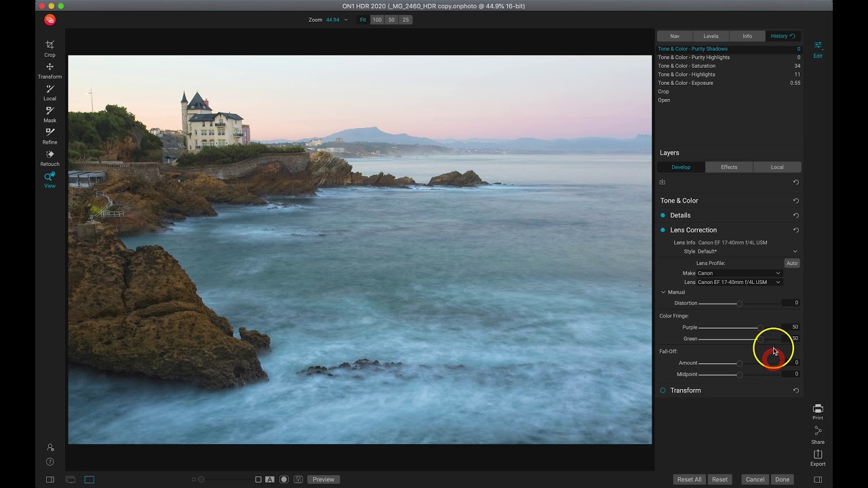
Task: Toggle the right panel visibility icon
Action: pyautogui.click(x=818, y=479)
